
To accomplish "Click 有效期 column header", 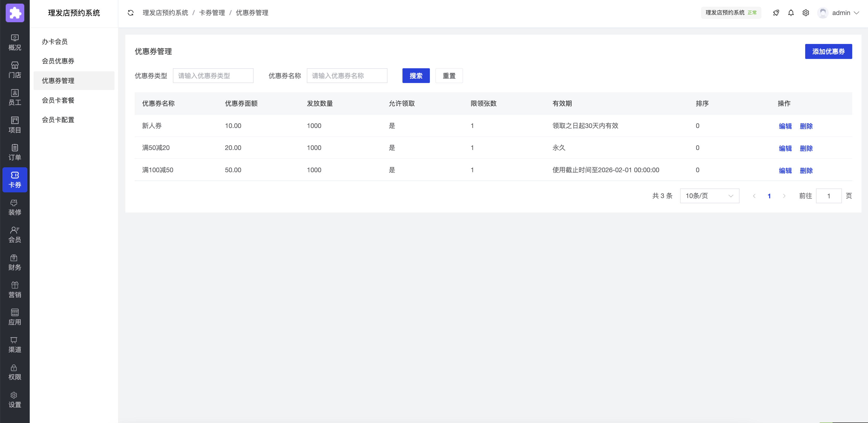I will (562, 103).
